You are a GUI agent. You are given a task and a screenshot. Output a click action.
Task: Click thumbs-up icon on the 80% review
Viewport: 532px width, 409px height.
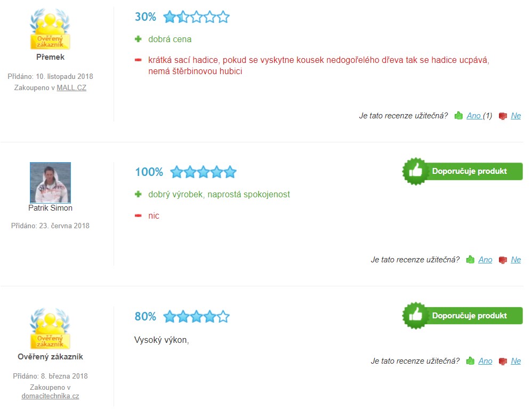[x=470, y=361]
